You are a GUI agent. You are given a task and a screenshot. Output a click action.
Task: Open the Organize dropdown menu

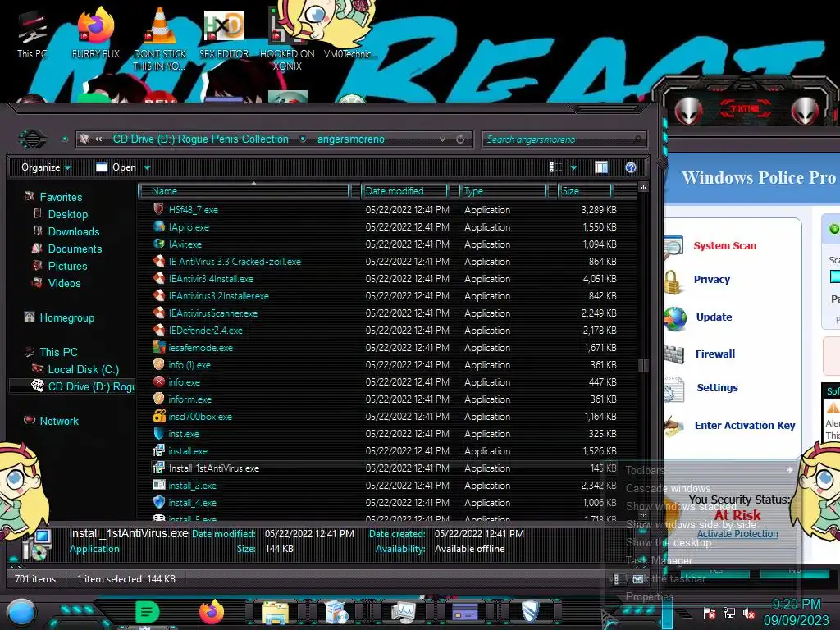click(x=46, y=167)
